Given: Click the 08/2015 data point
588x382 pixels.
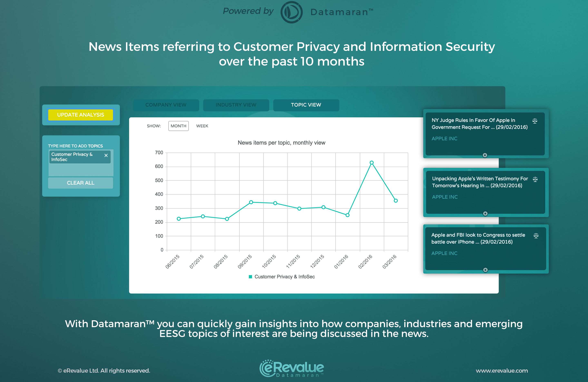Looking at the screenshot, I should point(227,219).
